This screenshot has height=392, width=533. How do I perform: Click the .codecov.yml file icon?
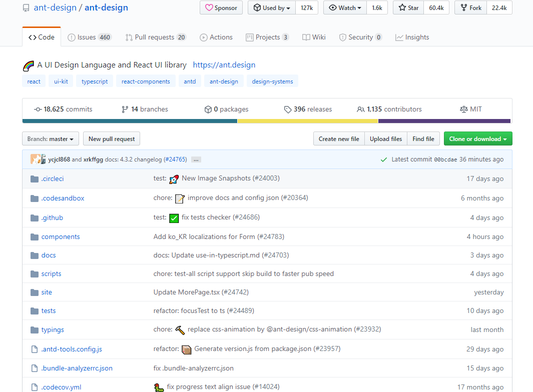click(x=35, y=387)
